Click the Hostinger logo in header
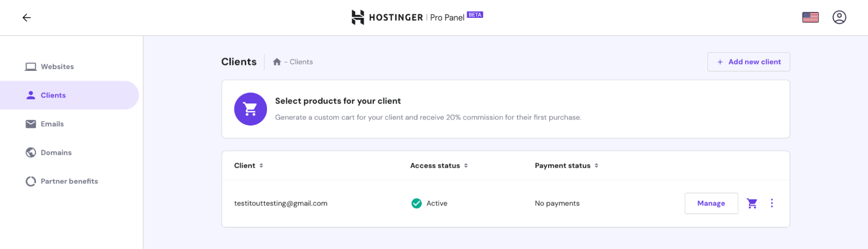Image resolution: width=868 pixels, height=249 pixels. (387, 17)
